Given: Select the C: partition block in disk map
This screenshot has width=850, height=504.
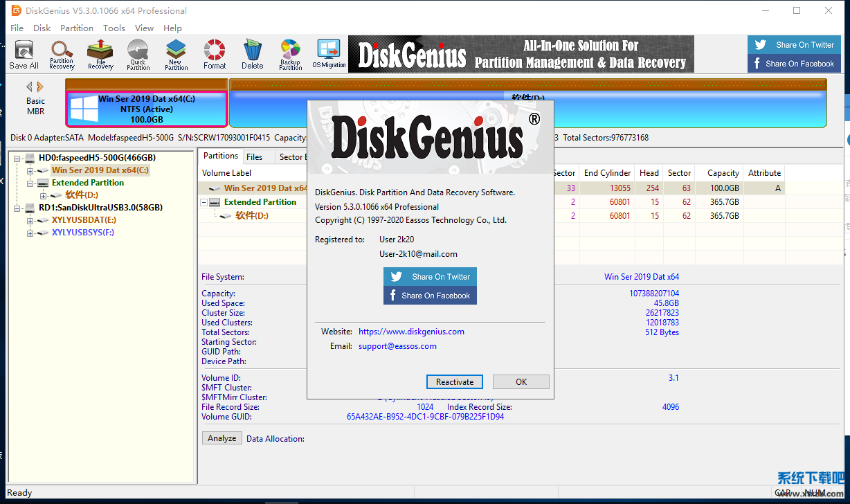Looking at the screenshot, I should click(x=146, y=109).
